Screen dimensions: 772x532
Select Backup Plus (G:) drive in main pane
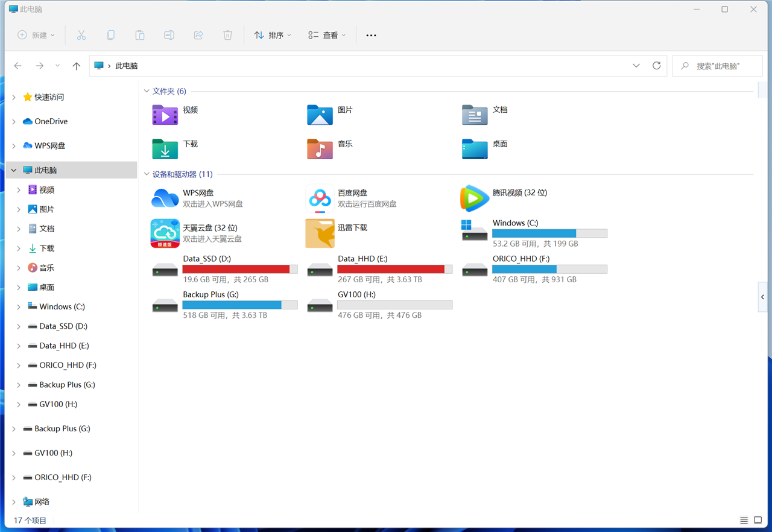(x=224, y=305)
